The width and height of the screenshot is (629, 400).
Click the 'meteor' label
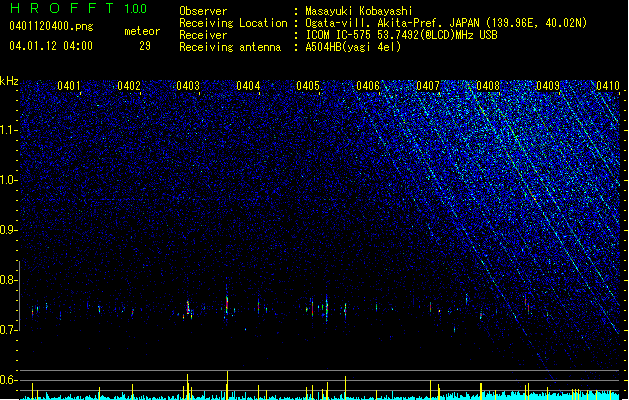[142, 31]
